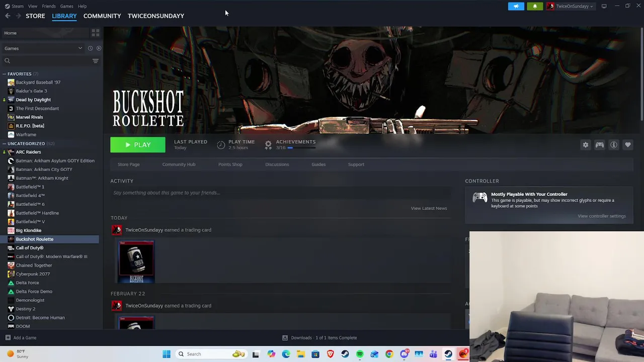Screen dimensions: 644x362
Task: Click the green Play button
Action: point(138,145)
